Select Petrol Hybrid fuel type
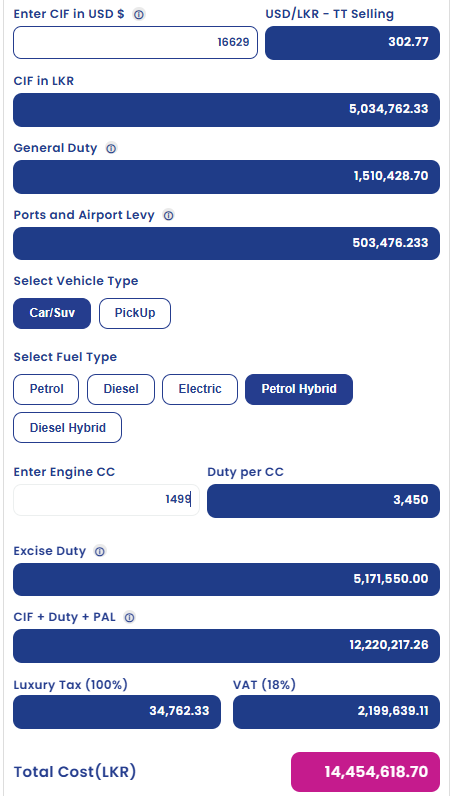This screenshot has width=456, height=796. point(299,389)
